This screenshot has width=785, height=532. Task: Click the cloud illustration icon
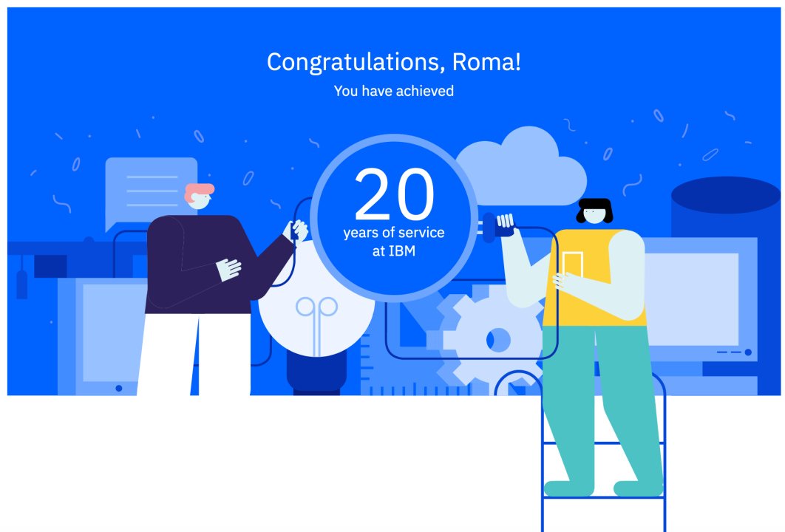click(x=522, y=166)
